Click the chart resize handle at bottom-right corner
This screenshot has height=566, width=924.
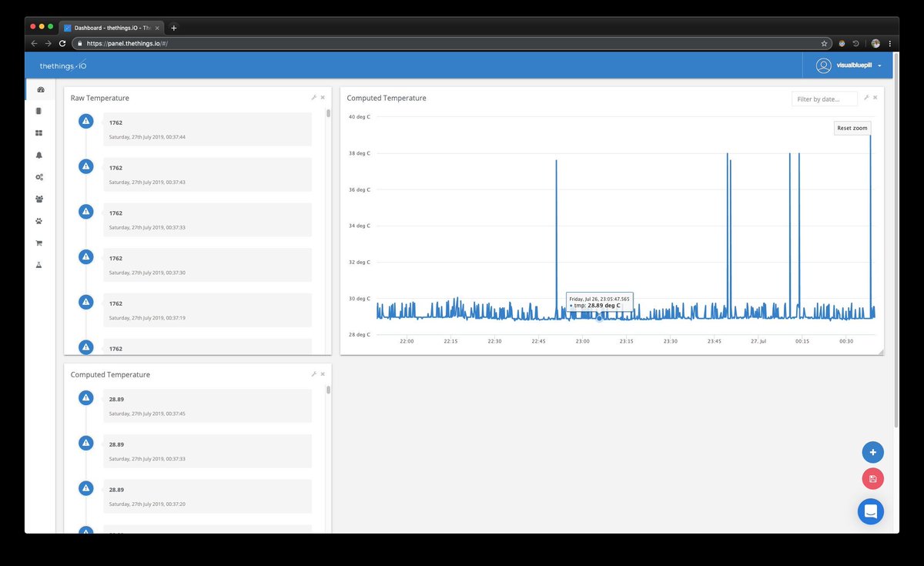tap(880, 351)
